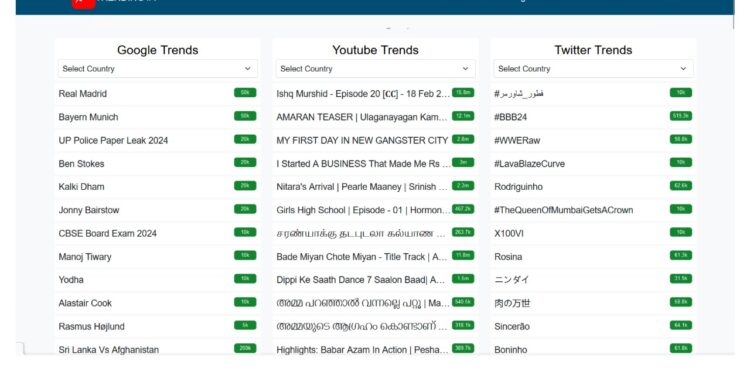Open the Jonny Bairstow trend
This screenshot has width=750, height=375.
coord(89,210)
